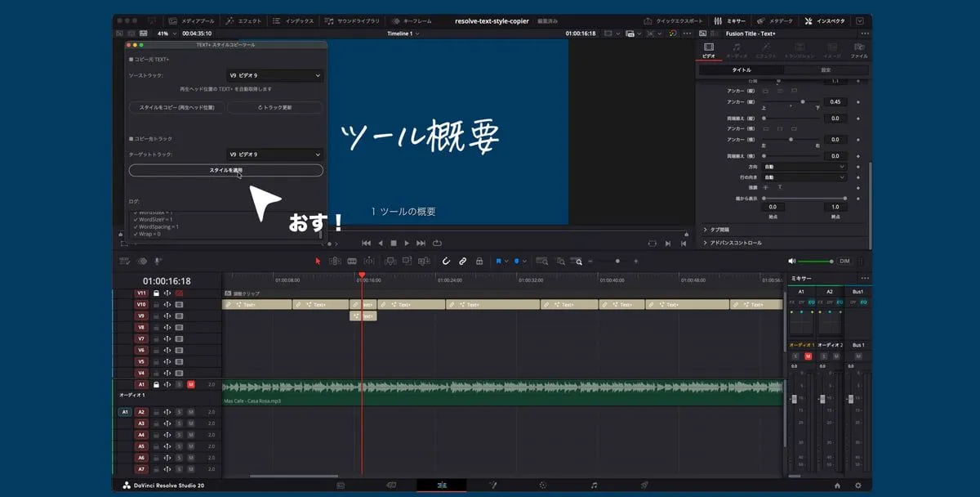Click the position lock icon in toolbar
The width and height of the screenshot is (980, 497).
point(479,261)
